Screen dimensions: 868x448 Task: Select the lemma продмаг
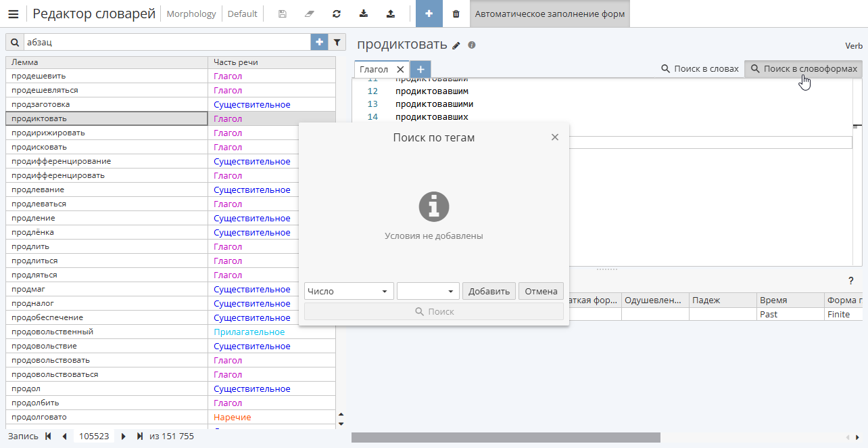[106, 289]
